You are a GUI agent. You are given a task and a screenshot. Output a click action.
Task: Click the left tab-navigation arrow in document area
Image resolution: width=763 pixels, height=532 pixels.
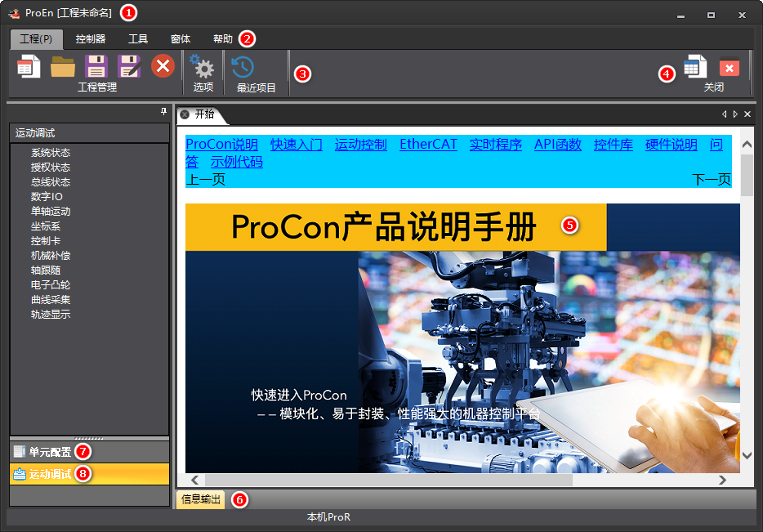(x=724, y=114)
